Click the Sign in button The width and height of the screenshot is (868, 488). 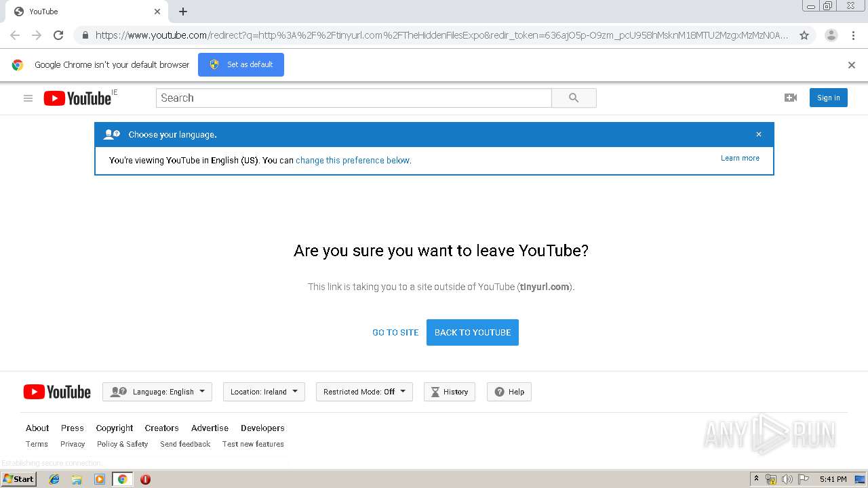pyautogui.click(x=828, y=98)
